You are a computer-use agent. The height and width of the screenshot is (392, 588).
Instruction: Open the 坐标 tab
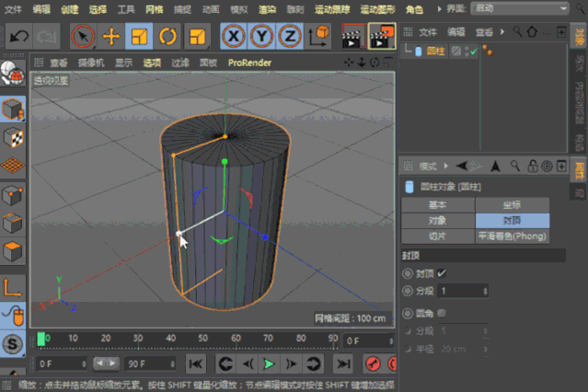coord(513,205)
